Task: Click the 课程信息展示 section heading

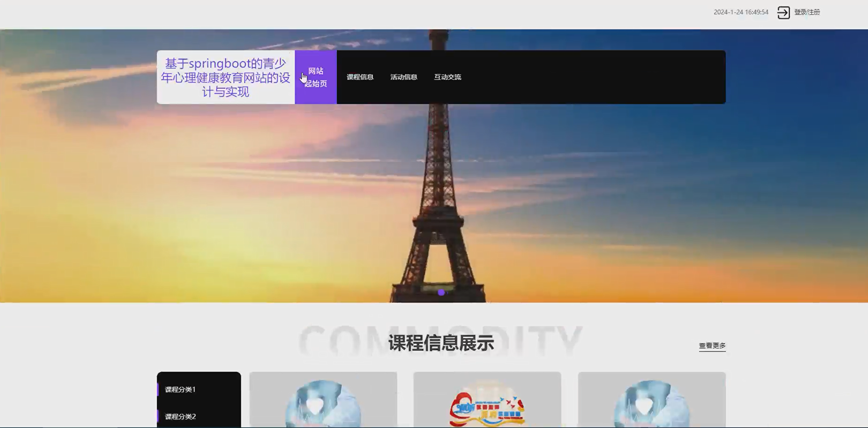Action: (x=441, y=343)
